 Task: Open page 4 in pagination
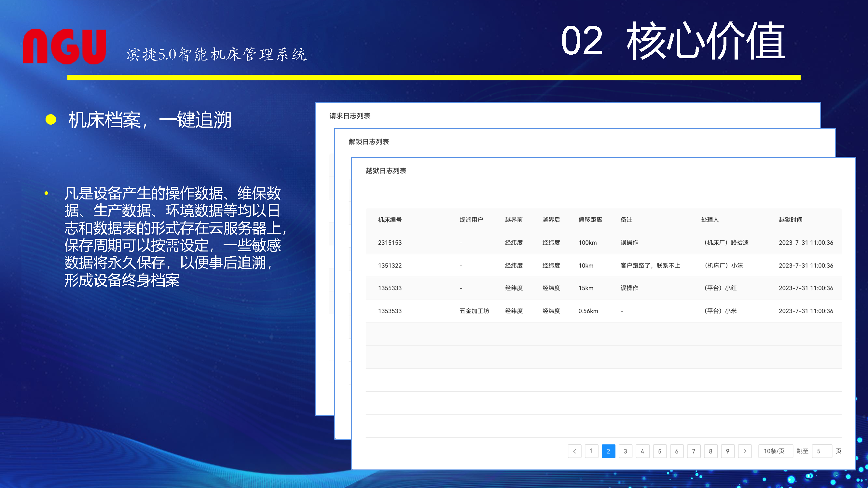pos(642,451)
